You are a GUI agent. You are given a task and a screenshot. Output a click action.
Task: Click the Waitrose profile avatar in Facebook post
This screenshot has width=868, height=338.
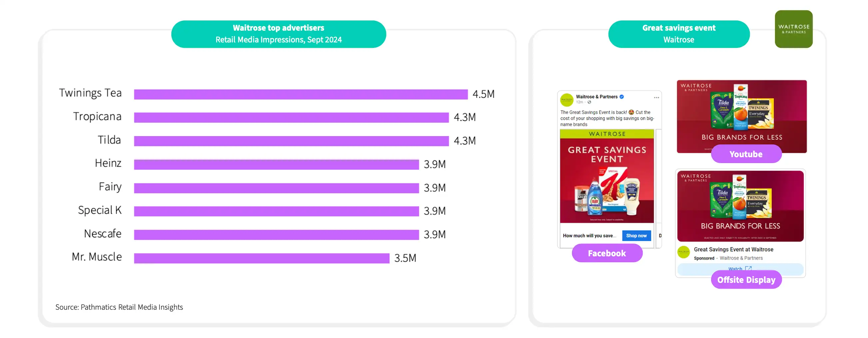pos(567,100)
